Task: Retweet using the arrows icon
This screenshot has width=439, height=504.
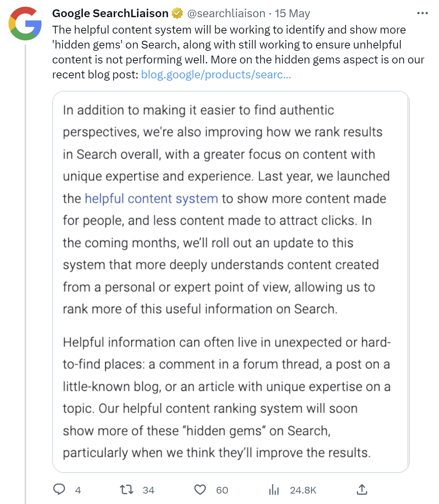Action: pos(127,489)
